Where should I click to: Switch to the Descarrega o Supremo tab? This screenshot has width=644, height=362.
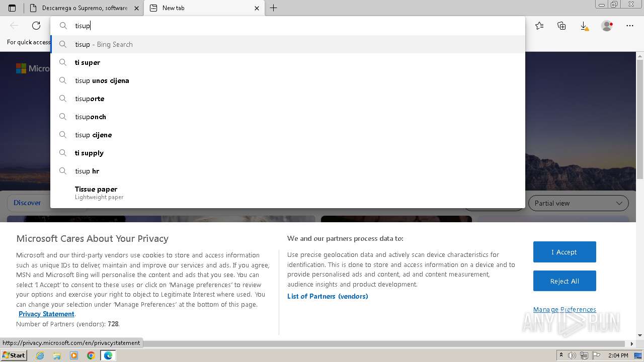(x=84, y=8)
